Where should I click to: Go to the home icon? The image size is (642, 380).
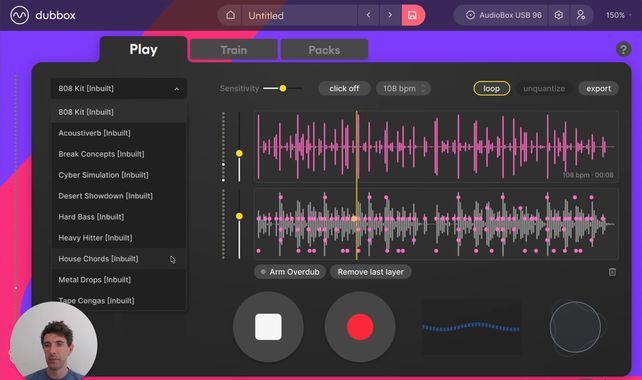[x=231, y=15]
